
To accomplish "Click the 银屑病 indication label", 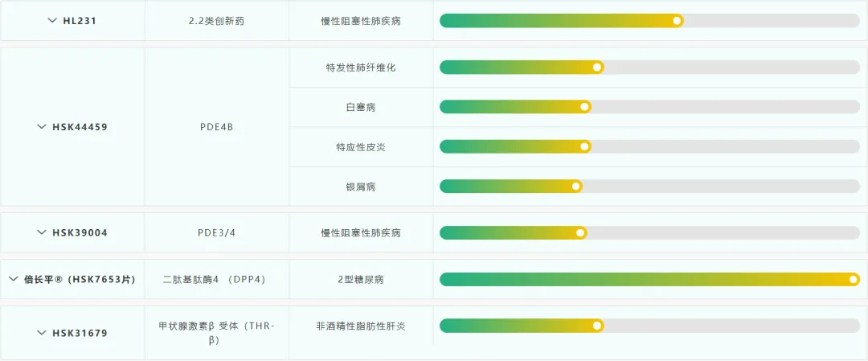I will (360, 187).
